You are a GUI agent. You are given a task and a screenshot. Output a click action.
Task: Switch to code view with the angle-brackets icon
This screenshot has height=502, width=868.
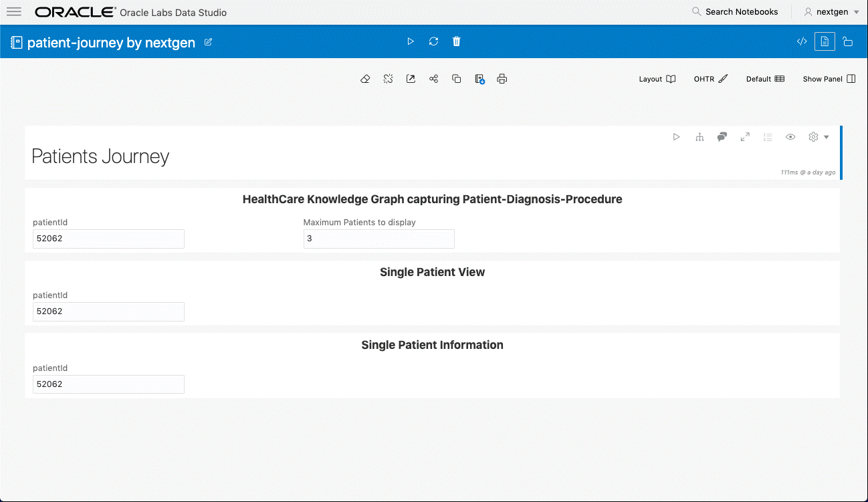pyautogui.click(x=802, y=41)
